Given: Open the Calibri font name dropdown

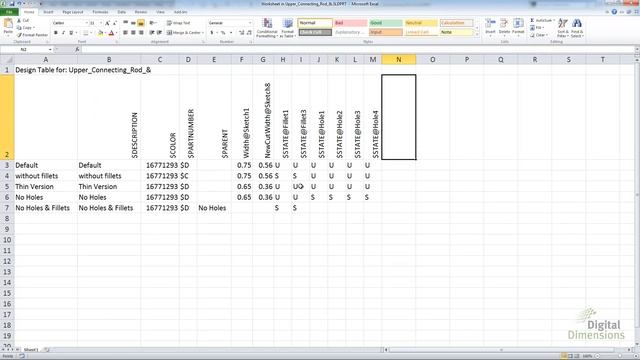Looking at the screenshot, I should [x=87, y=23].
